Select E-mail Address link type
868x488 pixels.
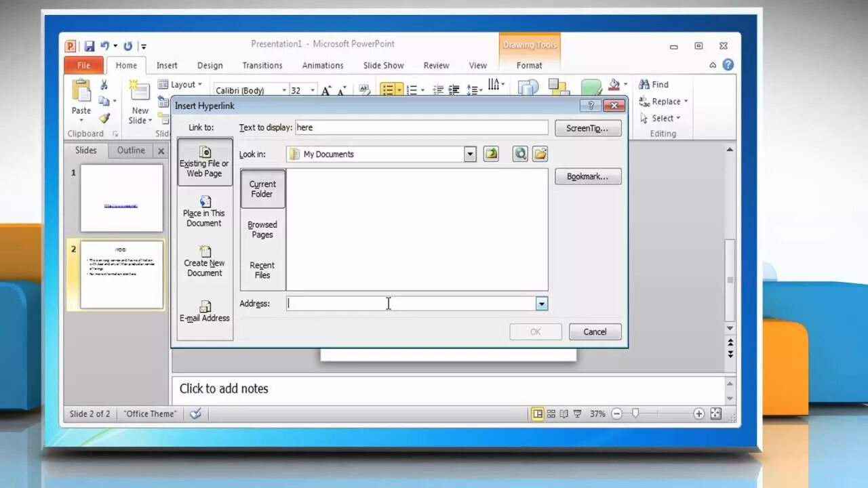click(x=205, y=311)
